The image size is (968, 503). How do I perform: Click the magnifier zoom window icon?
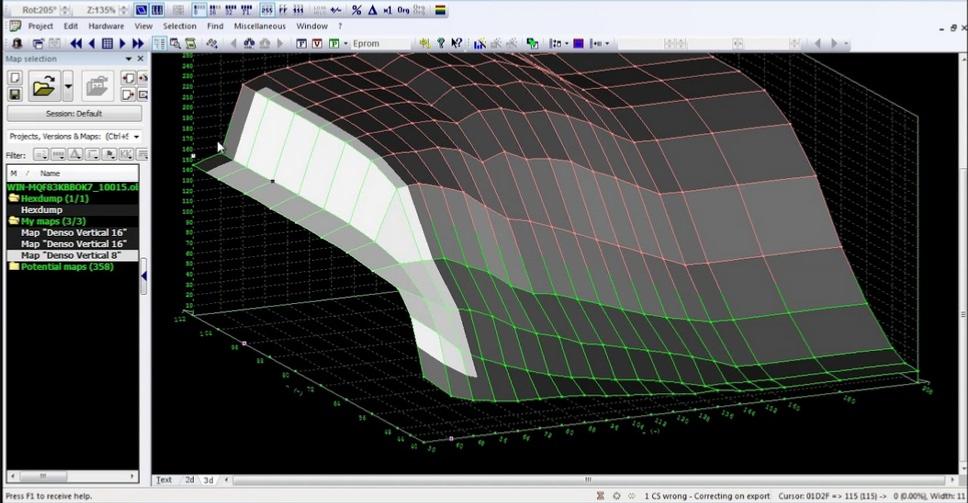(x=175, y=43)
